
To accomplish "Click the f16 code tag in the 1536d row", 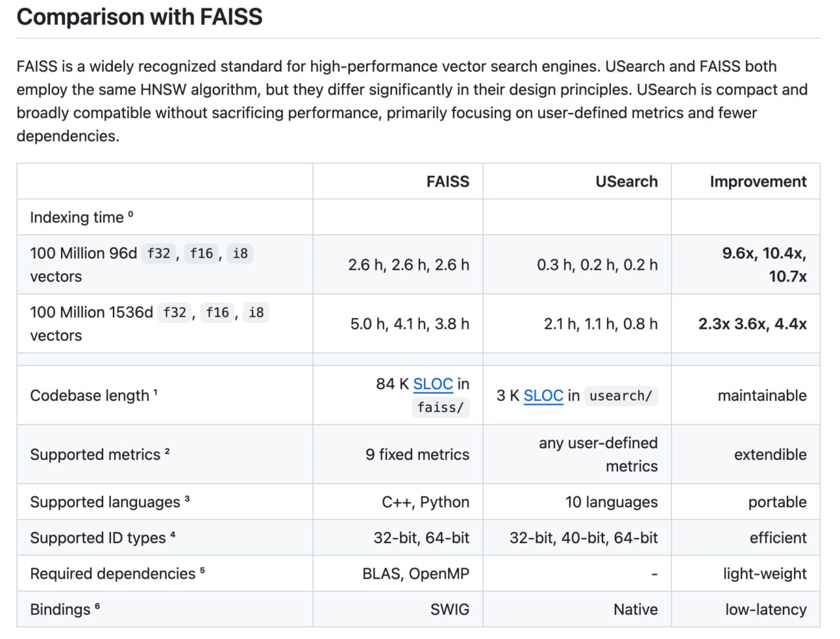I will (x=217, y=312).
